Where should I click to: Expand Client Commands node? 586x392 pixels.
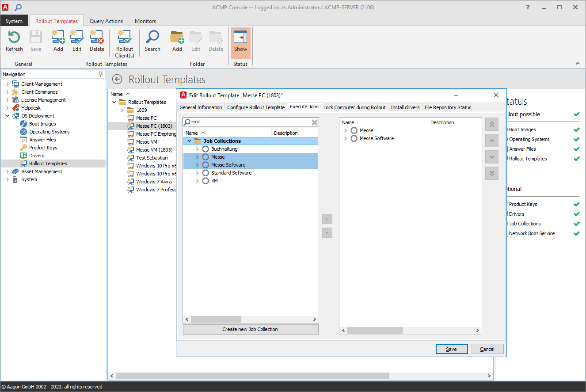pos(7,92)
